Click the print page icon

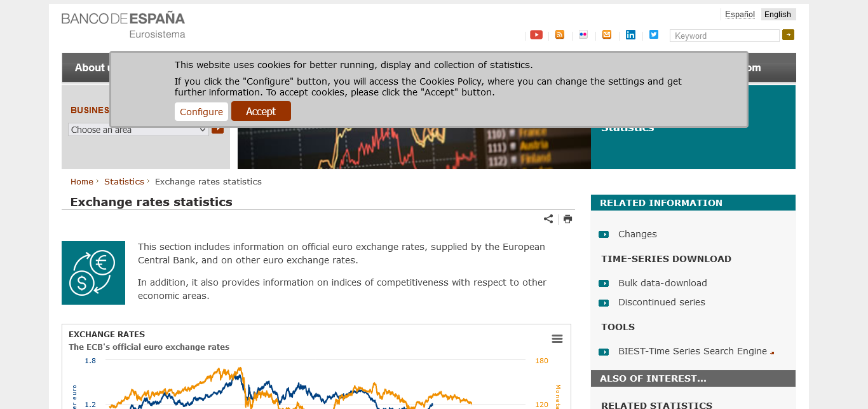[x=567, y=219]
